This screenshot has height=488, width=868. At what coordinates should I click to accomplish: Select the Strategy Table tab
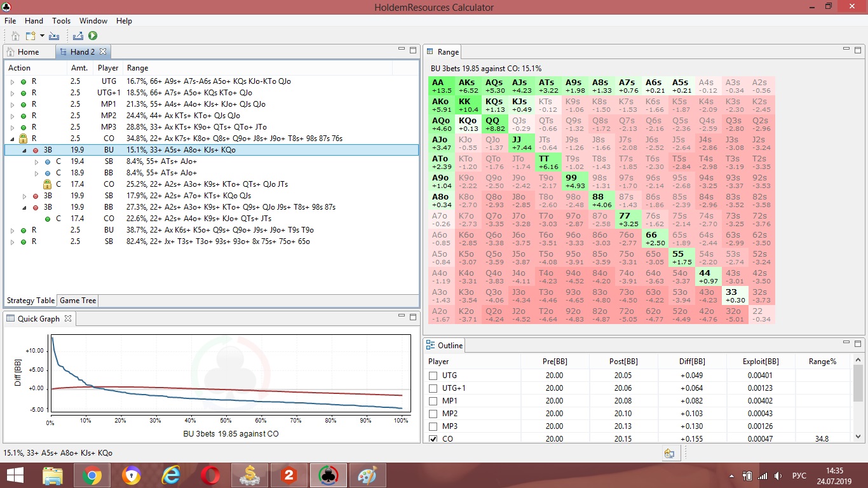coord(31,301)
